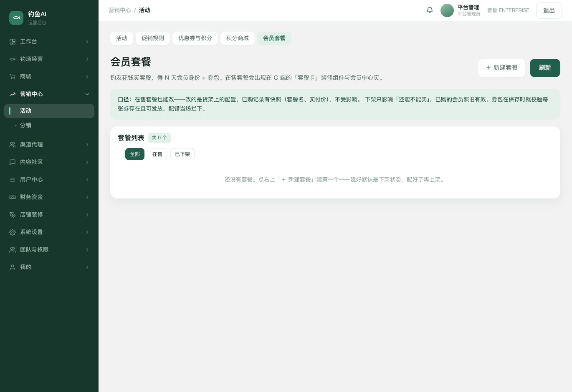
Task: Click the 商城 shopping cart icon
Action: (13, 77)
